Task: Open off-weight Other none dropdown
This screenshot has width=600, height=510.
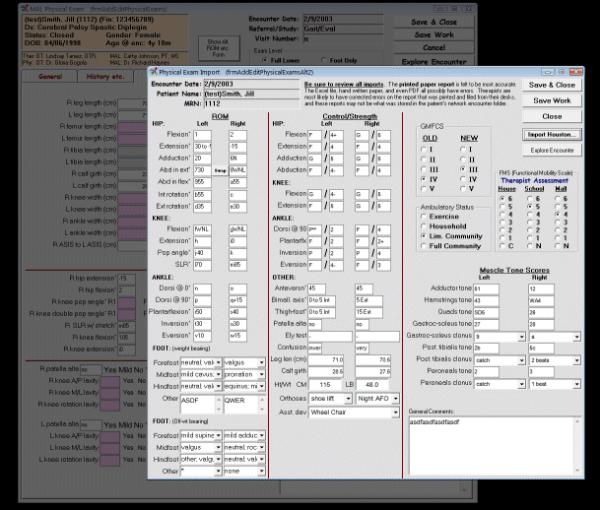Action: click(261, 471)
